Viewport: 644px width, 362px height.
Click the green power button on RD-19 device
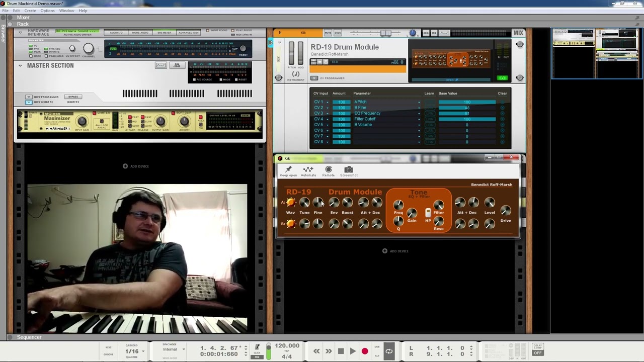pyautogui.click(x=502, y=78)
